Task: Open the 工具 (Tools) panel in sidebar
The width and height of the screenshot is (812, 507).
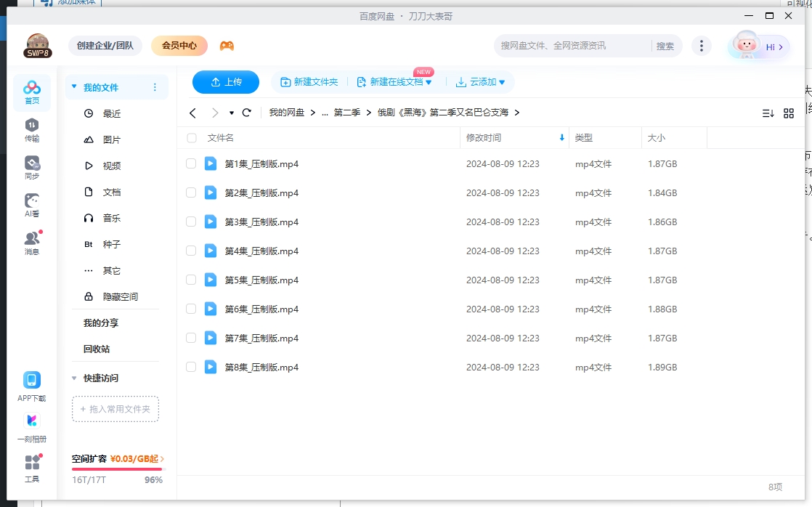Action: (32, 466)
